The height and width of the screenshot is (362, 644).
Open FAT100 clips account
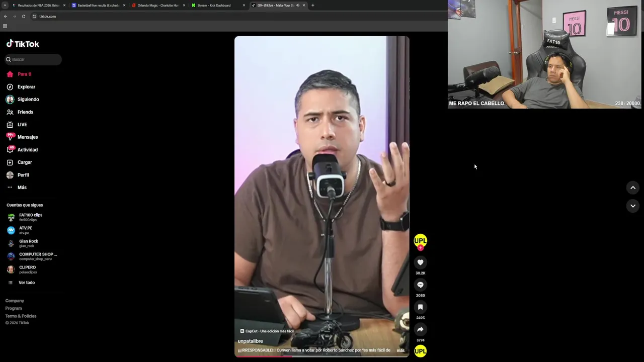tap(30, 217)
